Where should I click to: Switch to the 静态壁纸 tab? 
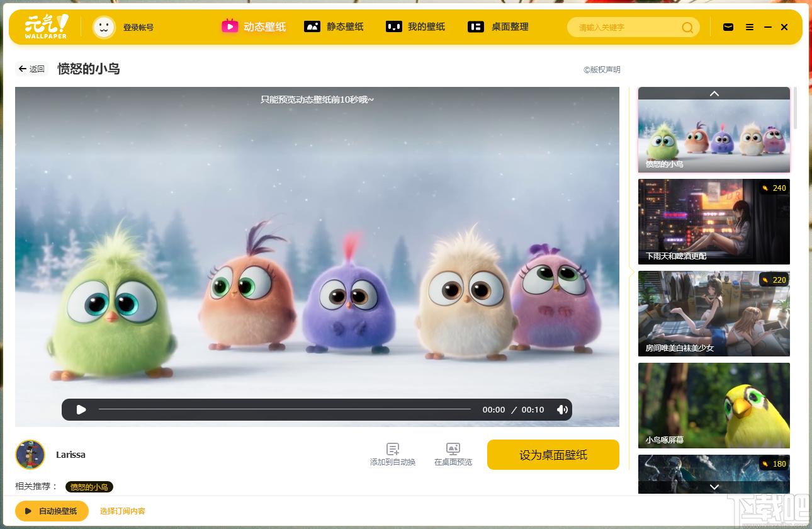pos(334,26)
